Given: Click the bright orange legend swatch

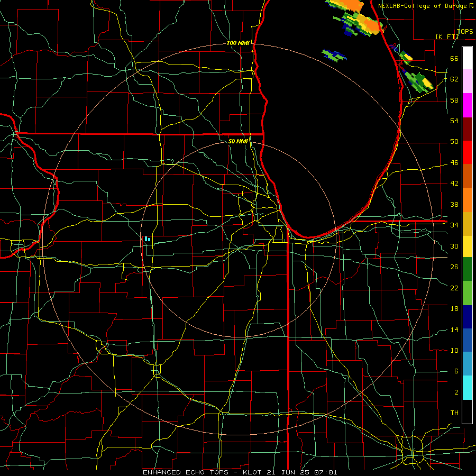Looking at the screenshot, I should 467,200.
